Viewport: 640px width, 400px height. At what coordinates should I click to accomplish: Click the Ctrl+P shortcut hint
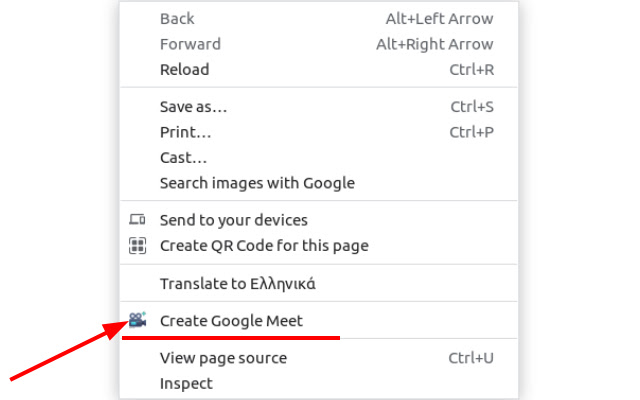pos(471,132)
